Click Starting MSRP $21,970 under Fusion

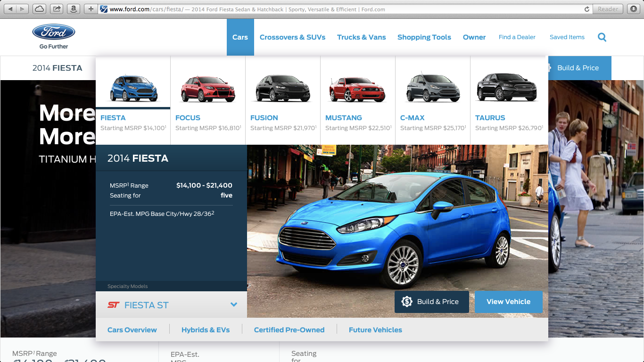click(x=283, y=128)
